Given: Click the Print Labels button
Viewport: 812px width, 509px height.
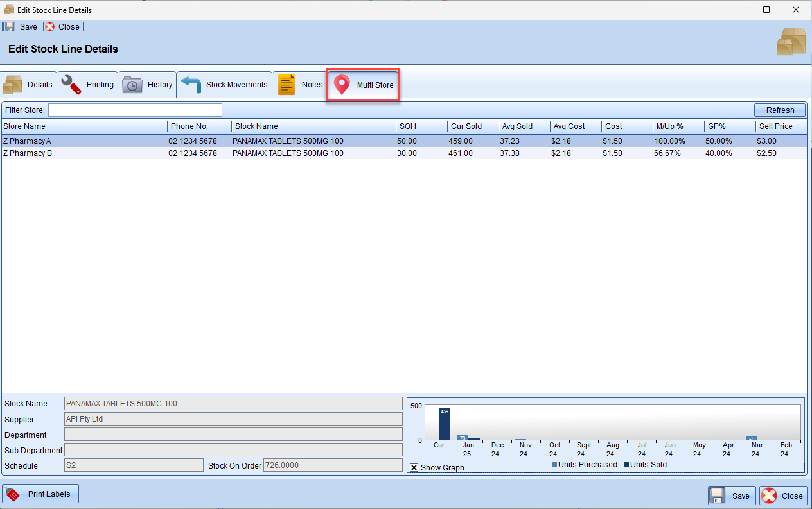Looking at the screenshot, I should coord(40,494).
